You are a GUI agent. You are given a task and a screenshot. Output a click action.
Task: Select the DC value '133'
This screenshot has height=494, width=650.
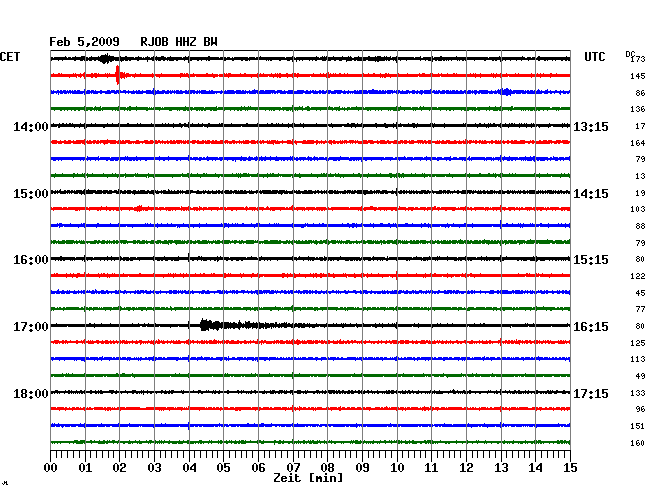[x=638, y=393]
